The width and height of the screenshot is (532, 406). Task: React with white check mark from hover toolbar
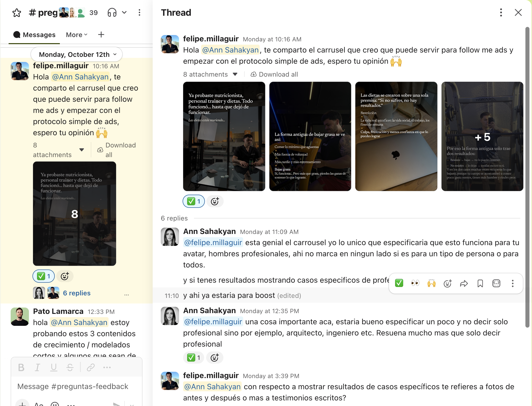tap(399, 283)
